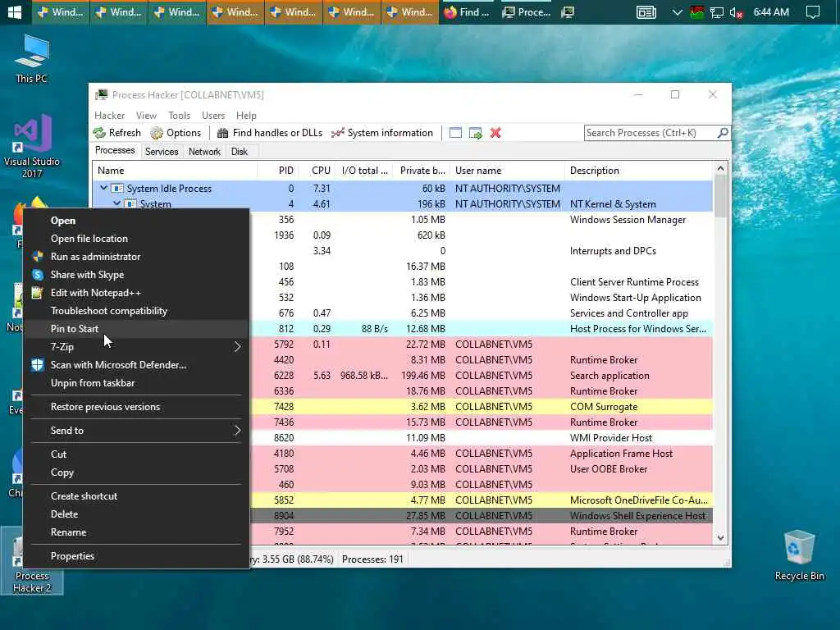Click the search magnifier icon in the search box
The height and width of the screenshot is (630, 840).
coord(723,132)
